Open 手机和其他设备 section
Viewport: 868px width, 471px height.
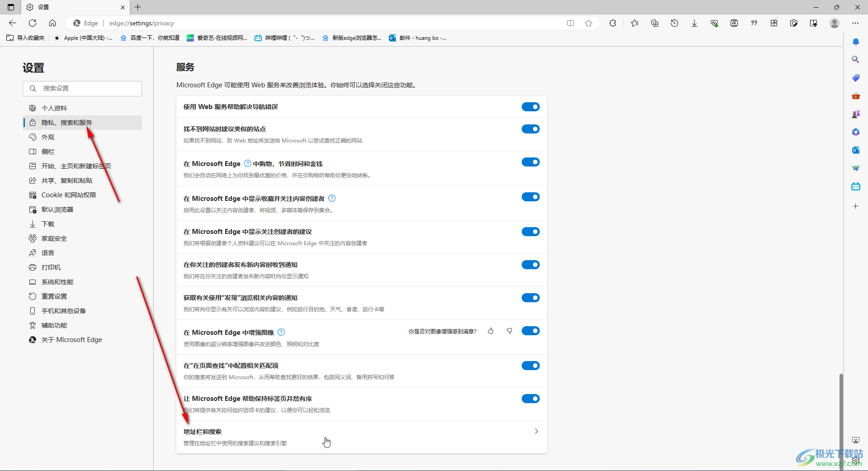[x=82, y=311]
